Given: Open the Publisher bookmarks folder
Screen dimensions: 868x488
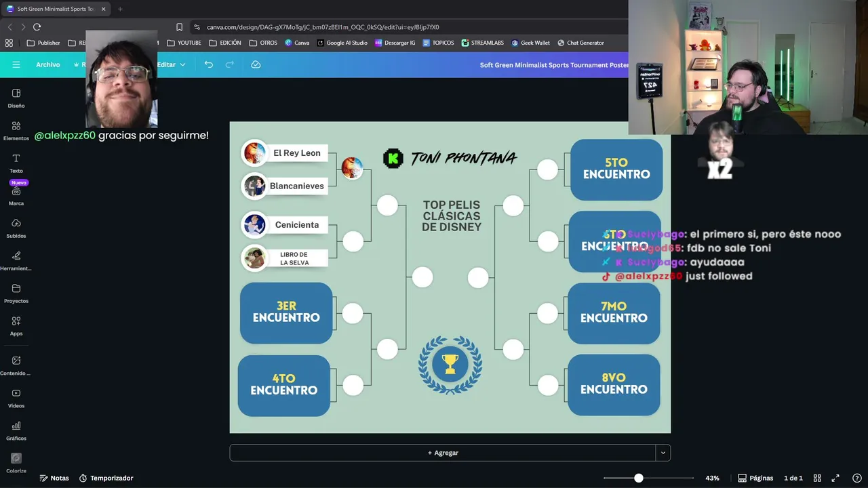Looking at the screenshot, I should 43,43.
